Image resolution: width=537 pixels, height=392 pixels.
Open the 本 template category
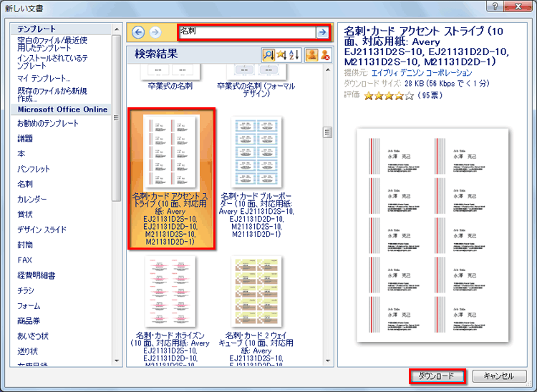tap(21, 154)
